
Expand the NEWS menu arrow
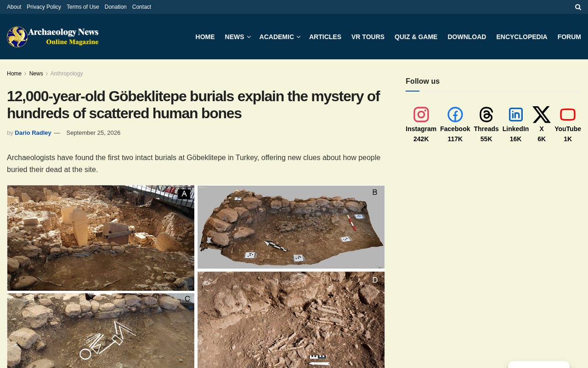(249, 37)
